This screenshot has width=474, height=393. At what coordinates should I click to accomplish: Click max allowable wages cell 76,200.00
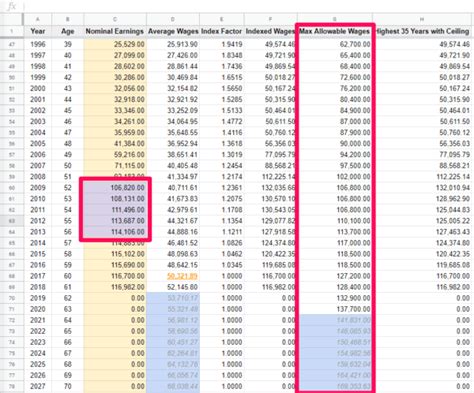coord(335,88)
